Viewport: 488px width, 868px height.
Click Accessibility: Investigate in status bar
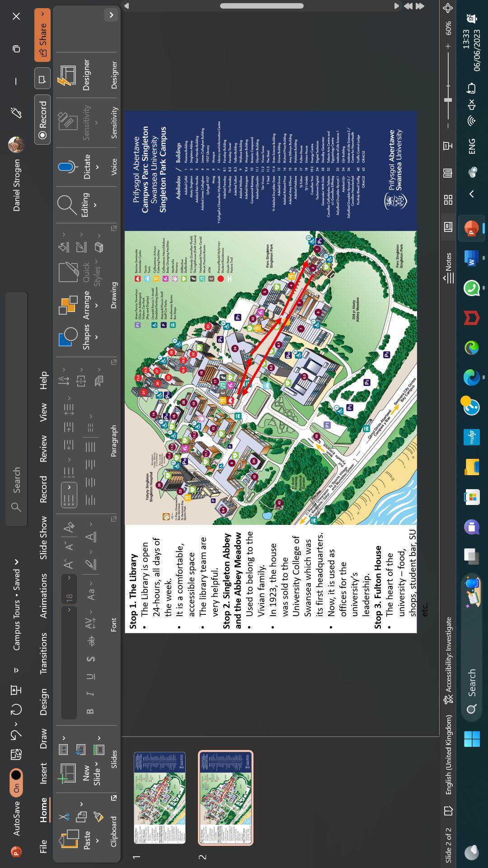tap(448, 660)
